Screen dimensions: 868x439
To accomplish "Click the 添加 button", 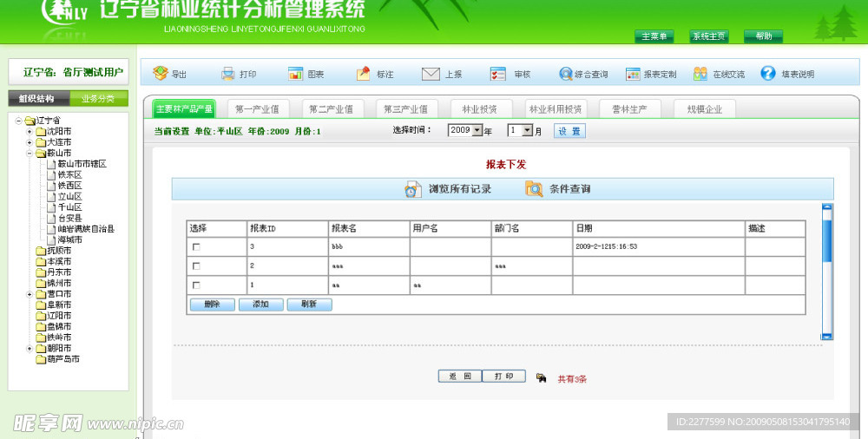I will pyautogui.click(x=260, y=305).
